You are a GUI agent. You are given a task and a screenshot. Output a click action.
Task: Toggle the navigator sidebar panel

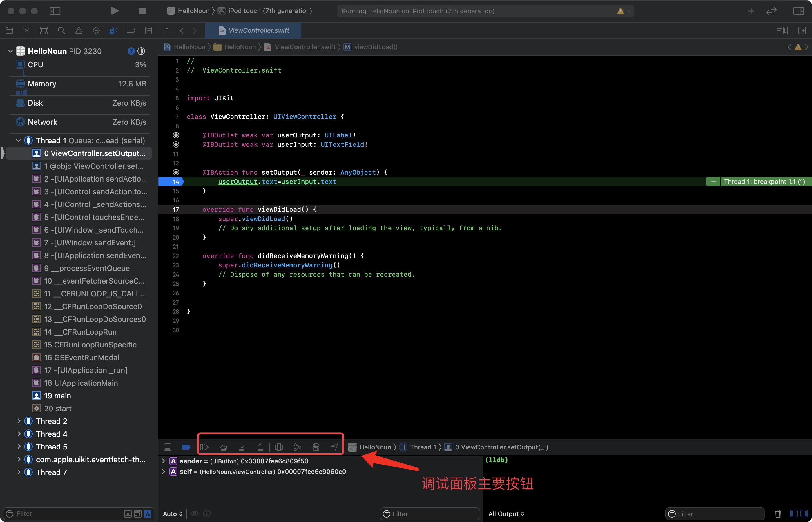[55, 11]
